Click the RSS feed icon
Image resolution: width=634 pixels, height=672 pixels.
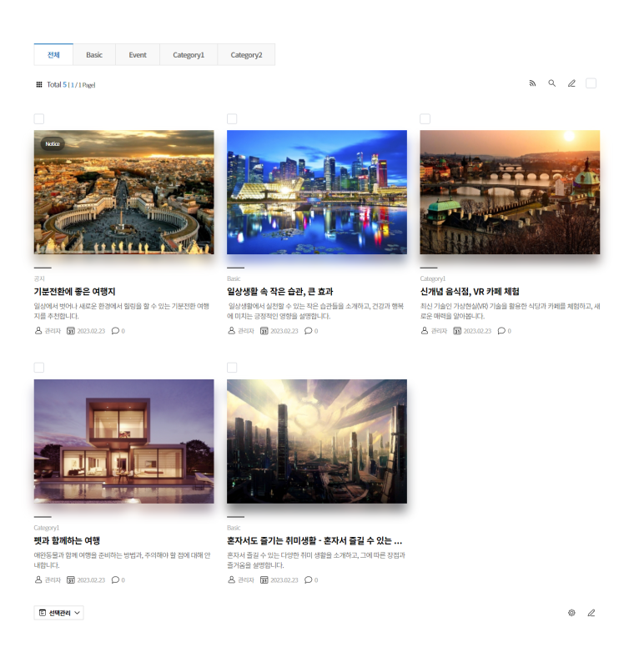click(x=532, y=83)
